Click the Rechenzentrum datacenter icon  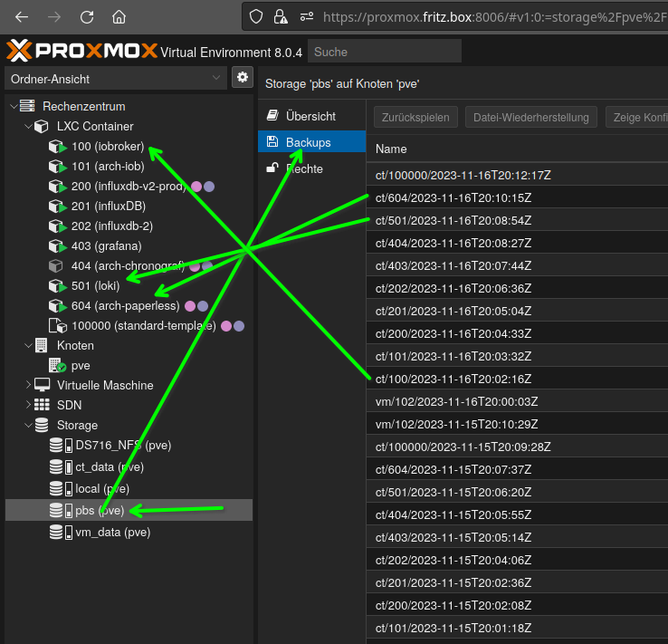(27, 106)
